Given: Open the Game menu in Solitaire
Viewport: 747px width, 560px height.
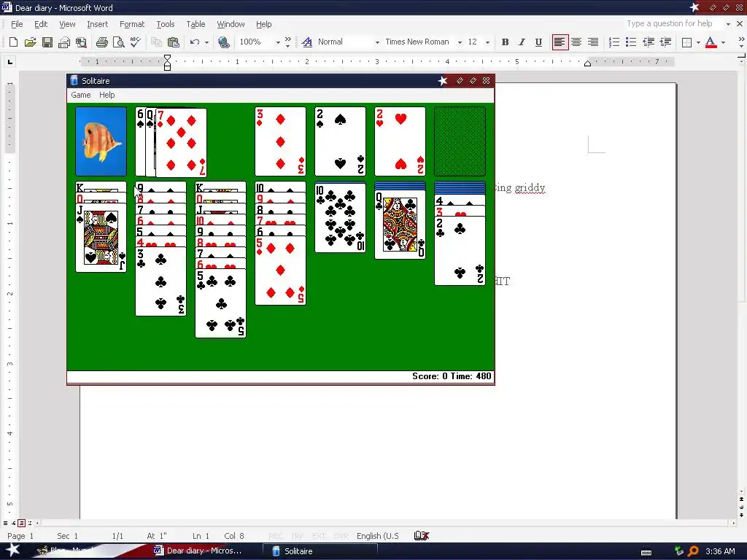Looking at the screenshot, I should 80,95.
